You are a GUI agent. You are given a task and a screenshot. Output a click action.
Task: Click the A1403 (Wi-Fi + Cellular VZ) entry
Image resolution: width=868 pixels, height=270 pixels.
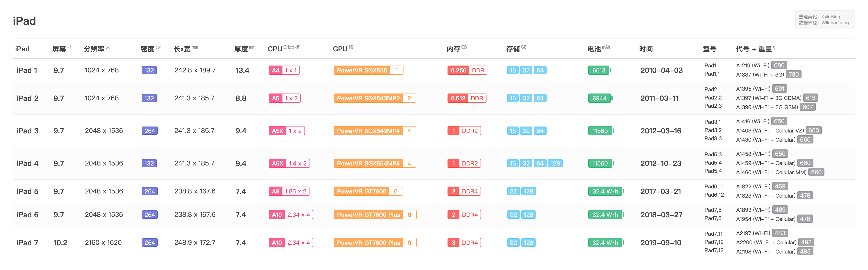770,131
